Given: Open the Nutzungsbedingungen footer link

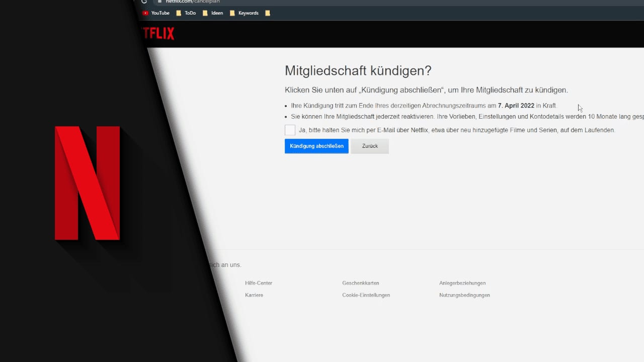Looking at the screenshot, I should tap(464, 295).
